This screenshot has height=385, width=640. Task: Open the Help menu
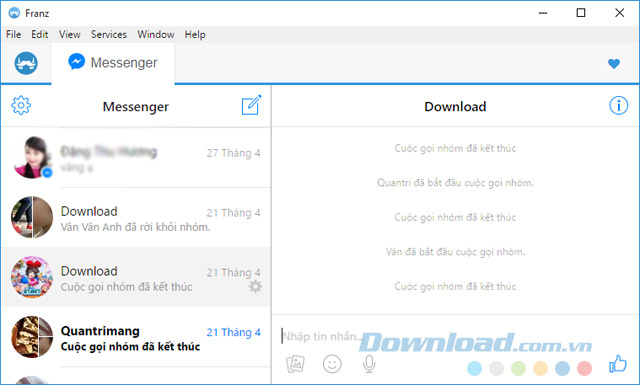pos(195,35)
